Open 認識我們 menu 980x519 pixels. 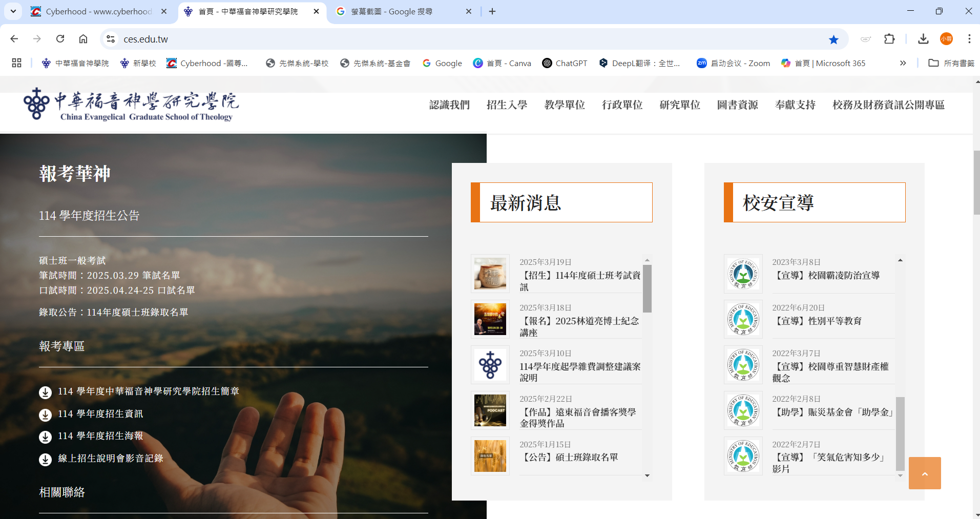[x=449, y=105]
